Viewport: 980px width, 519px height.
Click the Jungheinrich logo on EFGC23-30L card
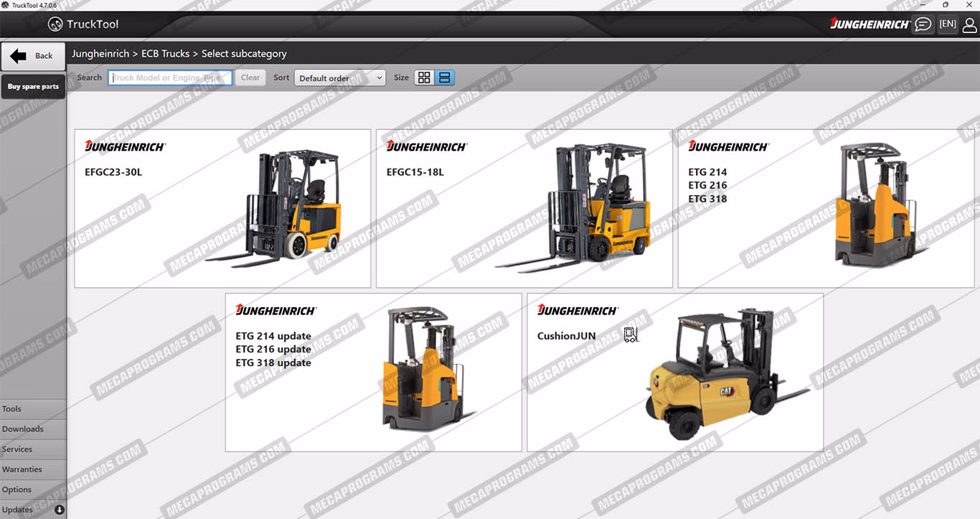click(x=126, y=146)
